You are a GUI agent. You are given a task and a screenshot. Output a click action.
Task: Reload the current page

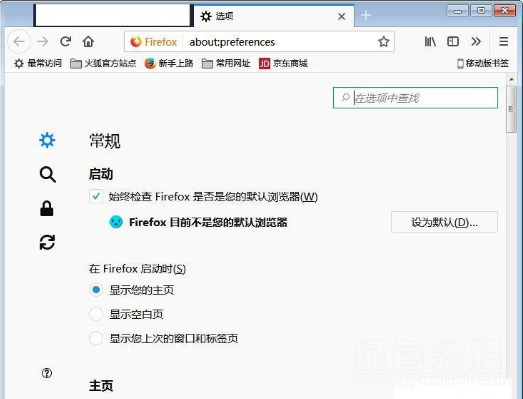point(65,41)
